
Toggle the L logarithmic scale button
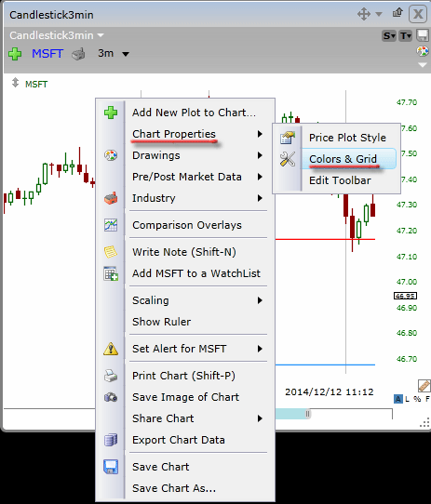click(408, 399)
